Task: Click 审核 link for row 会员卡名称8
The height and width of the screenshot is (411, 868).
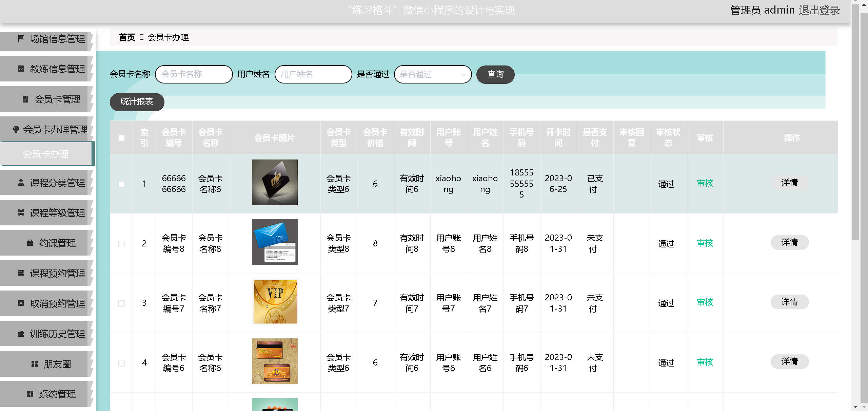Action: tap(705, 243)
